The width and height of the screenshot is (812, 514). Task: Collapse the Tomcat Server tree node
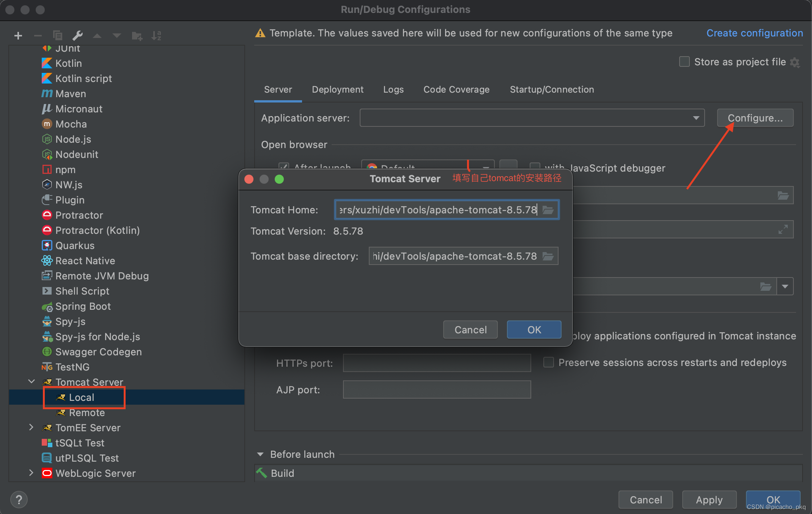31,382
